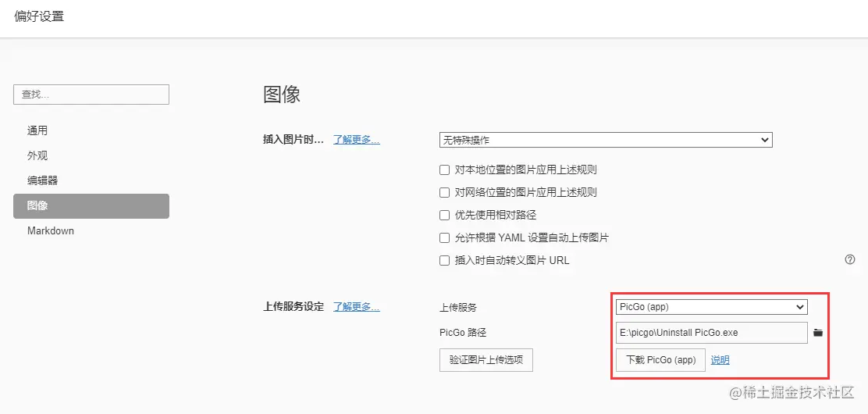868x414 pixels.
Task: Open 了解更多 link beside 上传服务设定
Action: pos(357,306)
